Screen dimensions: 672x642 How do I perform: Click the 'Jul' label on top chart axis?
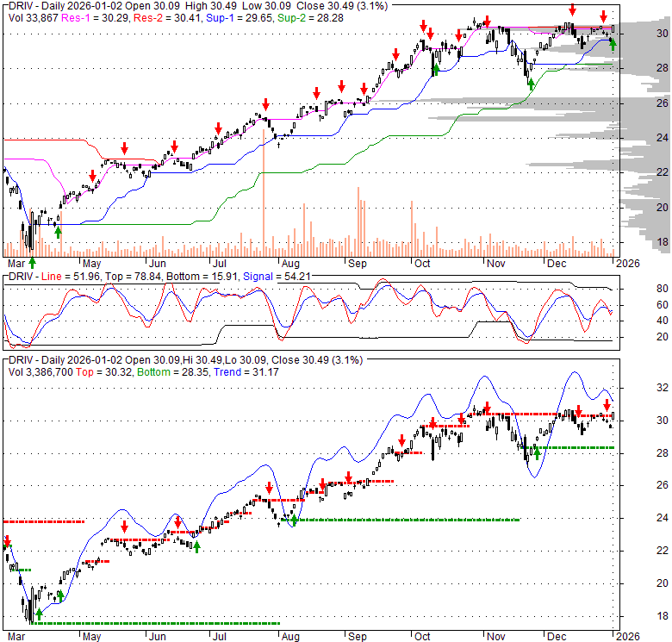pos(219,264)
